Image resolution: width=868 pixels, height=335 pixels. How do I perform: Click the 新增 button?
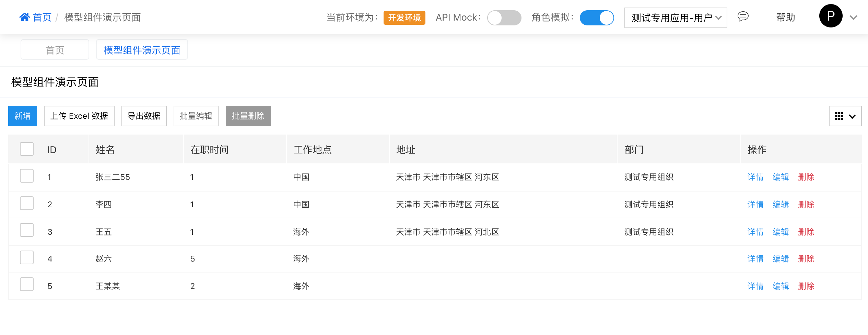[x=23, y=116]
